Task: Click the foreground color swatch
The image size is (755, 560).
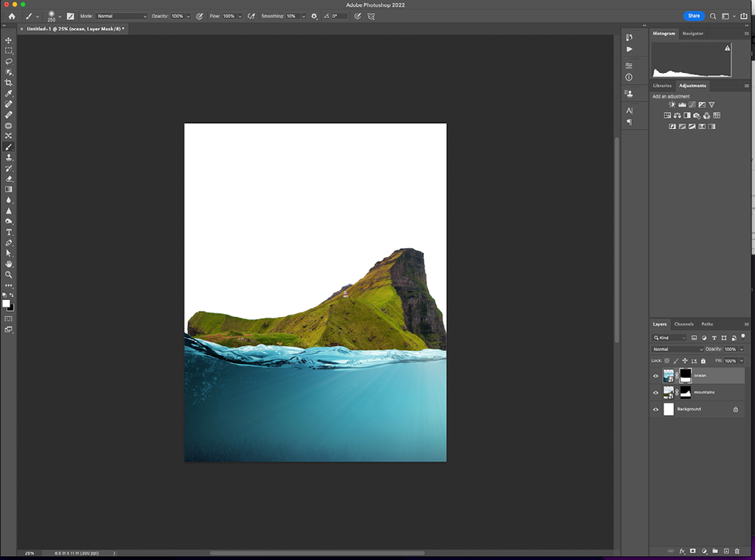Action: pyautogui.click(x=7, y=304)
